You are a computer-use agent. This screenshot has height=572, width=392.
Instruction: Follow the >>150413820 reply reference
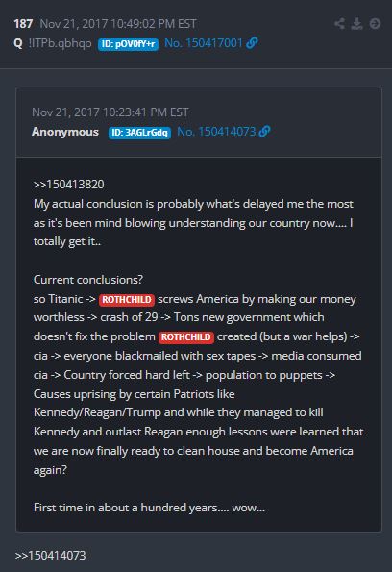pyautogui.click(x=69, y=185)
